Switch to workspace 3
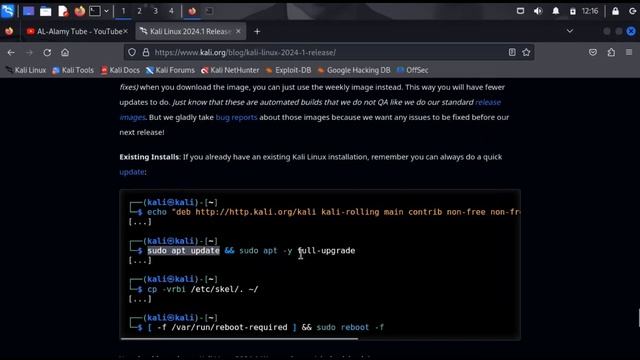Screen dimensions: 640x360 pyautogui.click(x=155, y=11)
